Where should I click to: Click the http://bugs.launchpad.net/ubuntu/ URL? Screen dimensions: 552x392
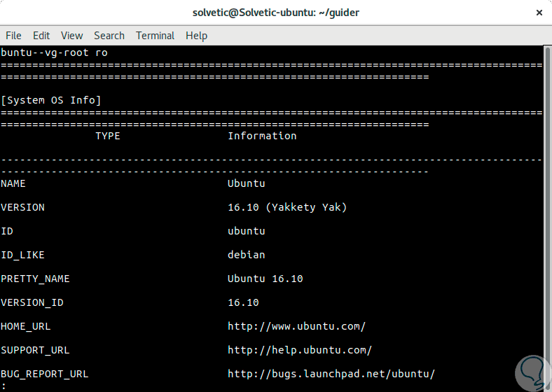click(331, 374)
